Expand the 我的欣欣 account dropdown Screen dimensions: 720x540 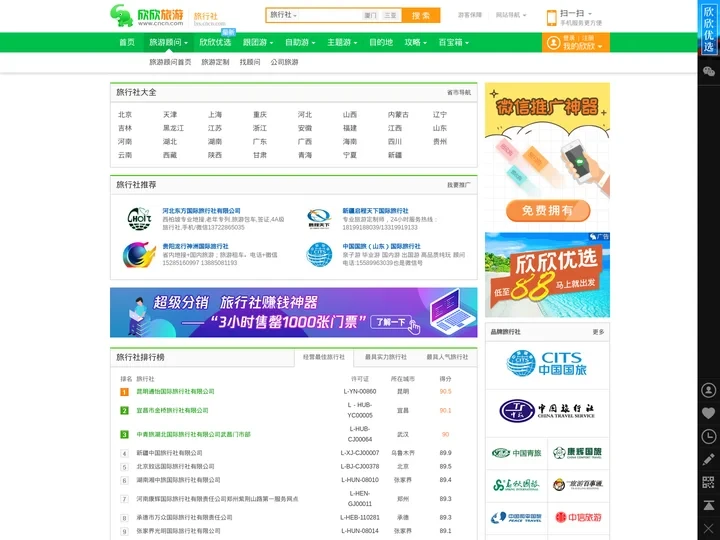[x=582, y=46]
